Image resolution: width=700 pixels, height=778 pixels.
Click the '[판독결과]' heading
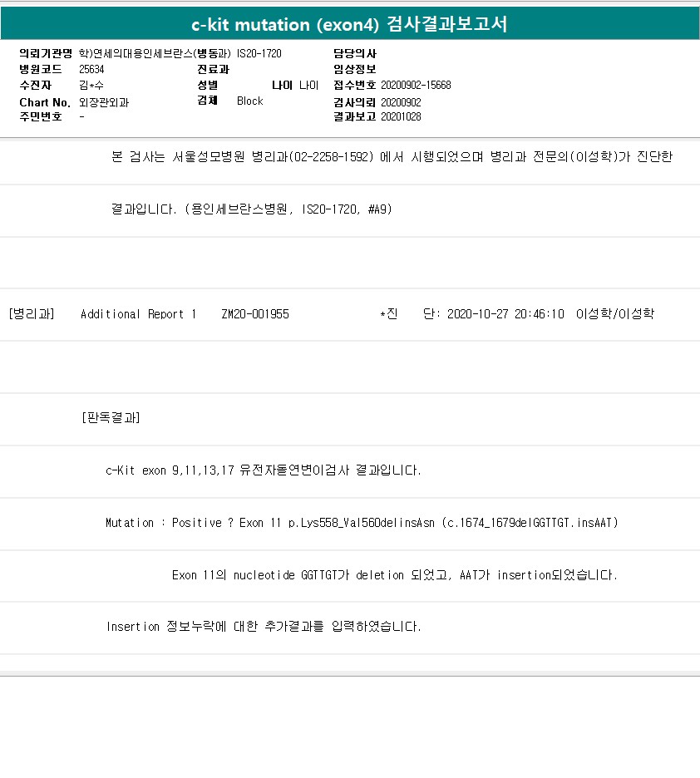pos(111,417)
